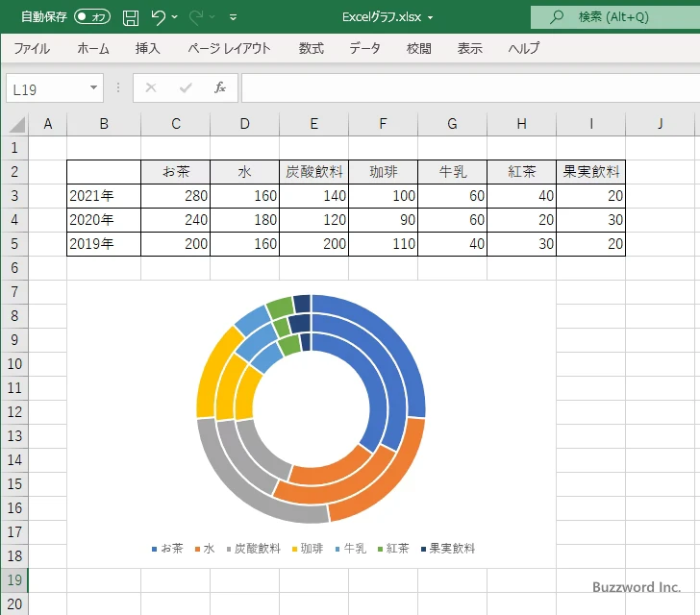
Task: Open Redo history dropdown arrow
Action: click(x=212, y=17)
